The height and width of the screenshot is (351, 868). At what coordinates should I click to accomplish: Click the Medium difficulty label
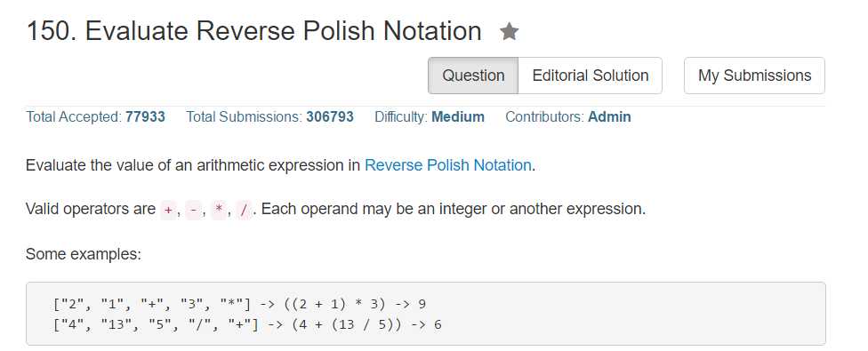coord(458,117)
